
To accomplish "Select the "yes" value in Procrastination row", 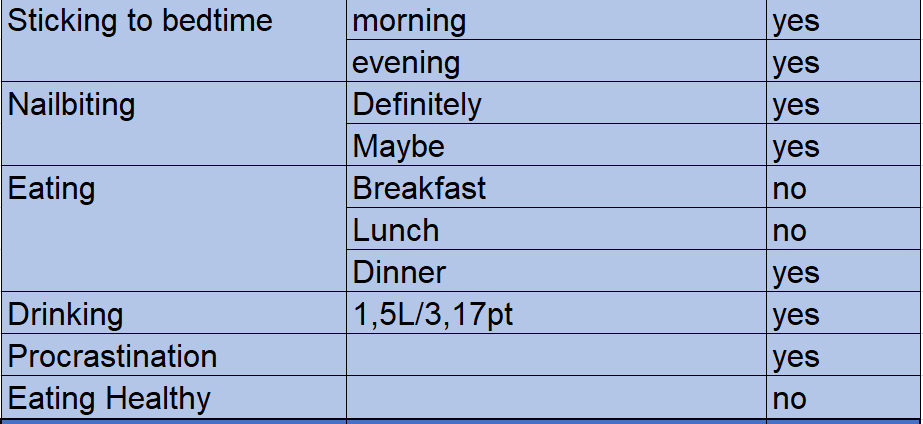I will pyautogui.click(x=796, y=357).
